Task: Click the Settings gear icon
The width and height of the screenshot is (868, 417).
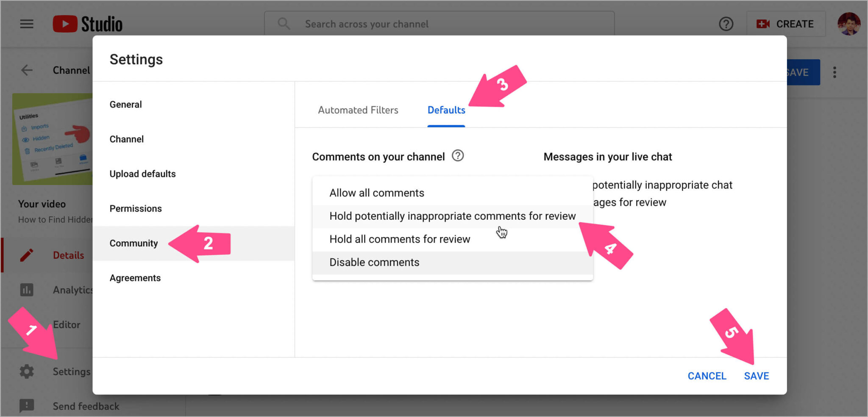Action: (26, 371)
